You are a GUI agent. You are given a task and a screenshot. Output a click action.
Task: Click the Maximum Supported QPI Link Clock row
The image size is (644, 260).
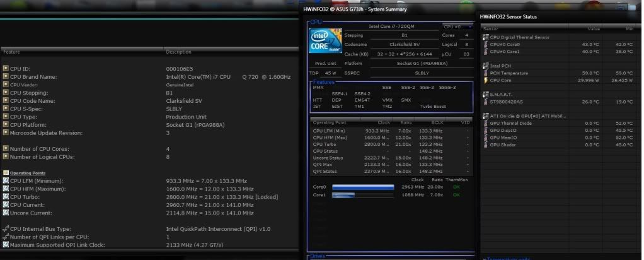pos(149,245)
